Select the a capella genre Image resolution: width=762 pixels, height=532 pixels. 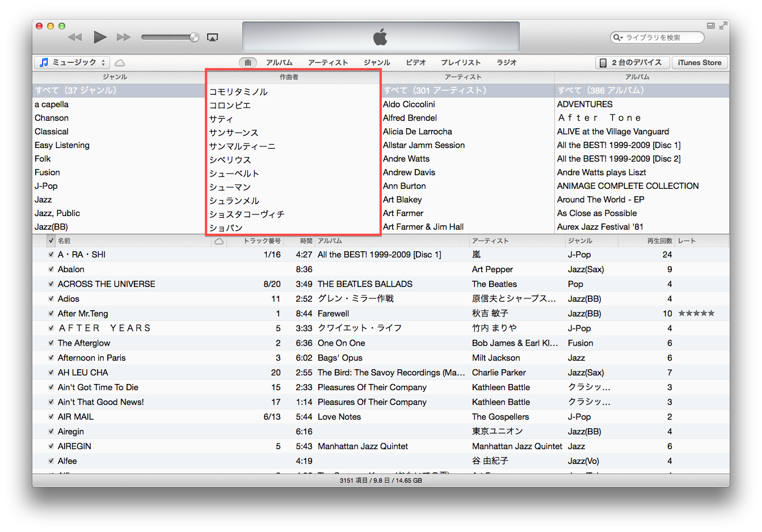[x=119, y=104]
